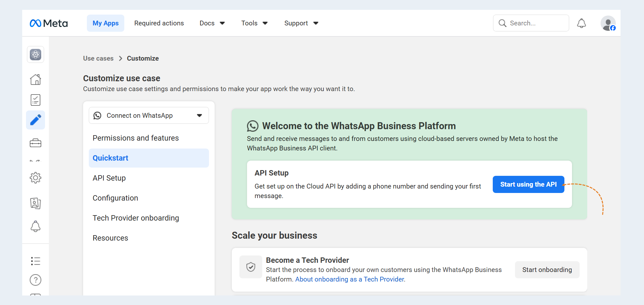This screenshot has height=305, width=644.
Task: Open API Setup in the side menu
Action: click(x=149, y=178)
